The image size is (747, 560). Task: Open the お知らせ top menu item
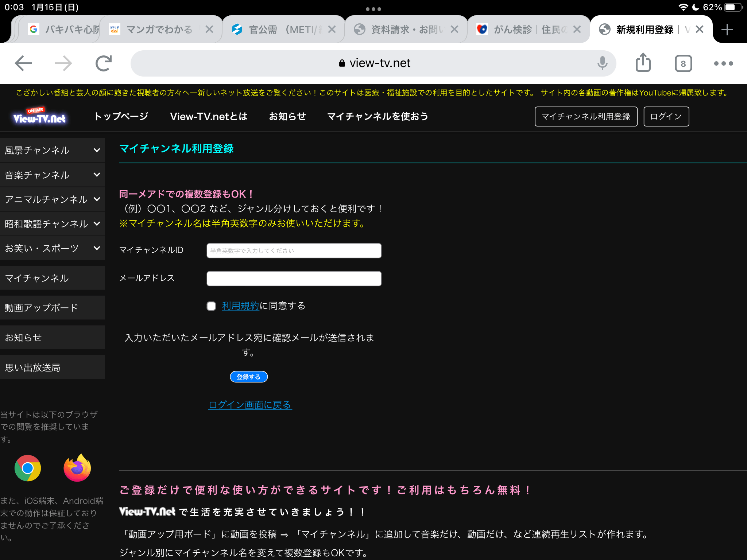point(287,117)
